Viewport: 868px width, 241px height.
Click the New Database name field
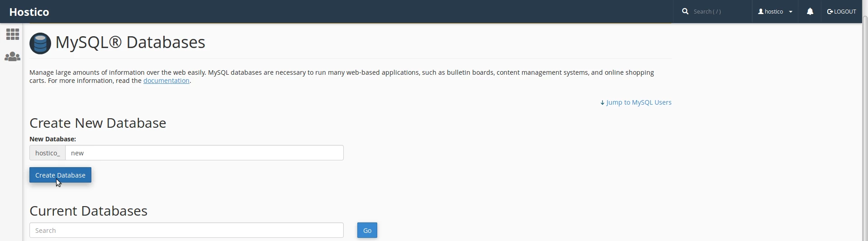click(x=204, y=153)
